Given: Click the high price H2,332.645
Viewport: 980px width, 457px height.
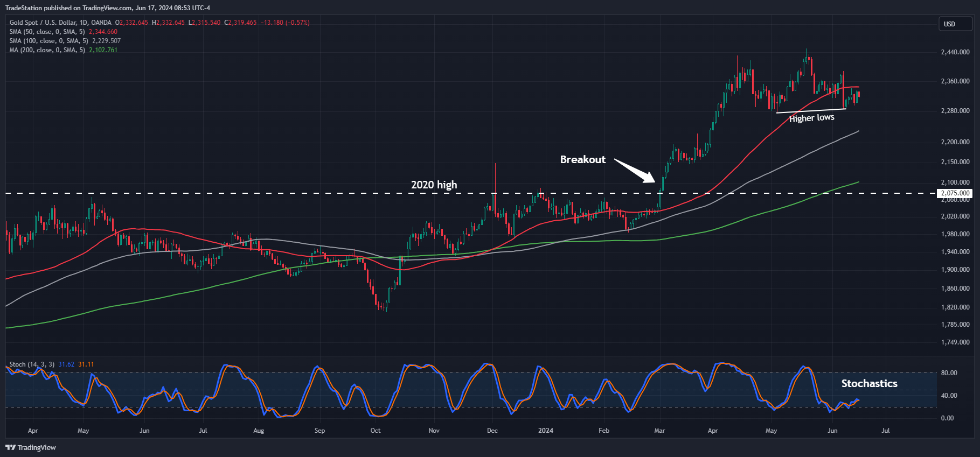Looking at the screenshot, I should pyautogui.click(x=168, y=23).
